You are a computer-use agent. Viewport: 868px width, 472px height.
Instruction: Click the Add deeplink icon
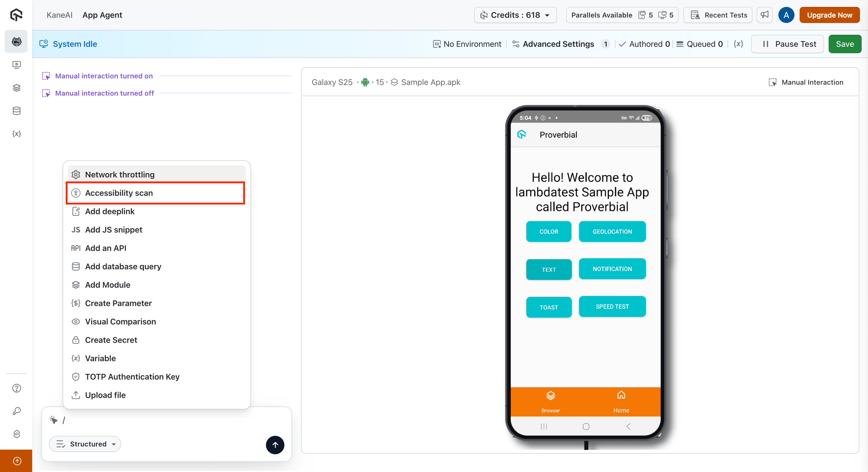[x=76, y=211]
